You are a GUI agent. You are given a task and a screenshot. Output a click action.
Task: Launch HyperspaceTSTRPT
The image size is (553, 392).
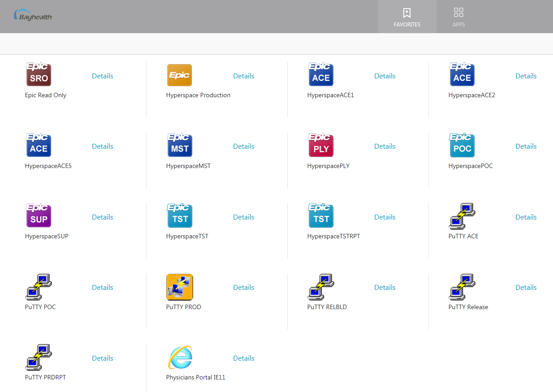(321, 215)
